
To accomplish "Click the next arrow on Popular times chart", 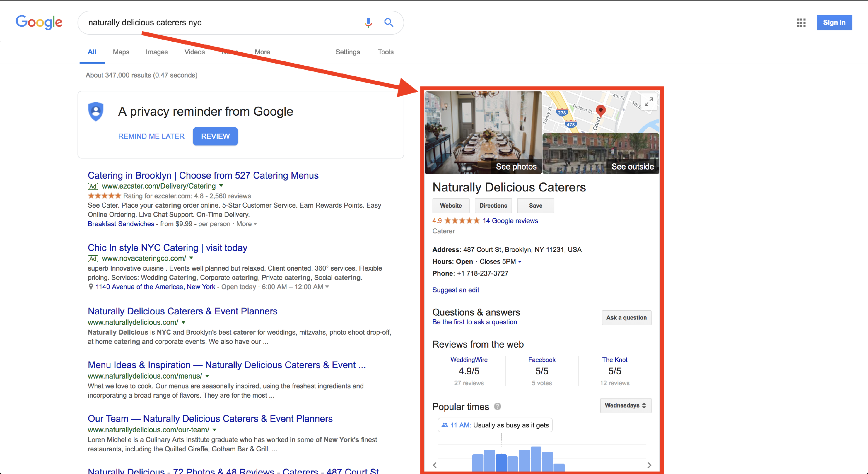I will [x=649, y=465].
